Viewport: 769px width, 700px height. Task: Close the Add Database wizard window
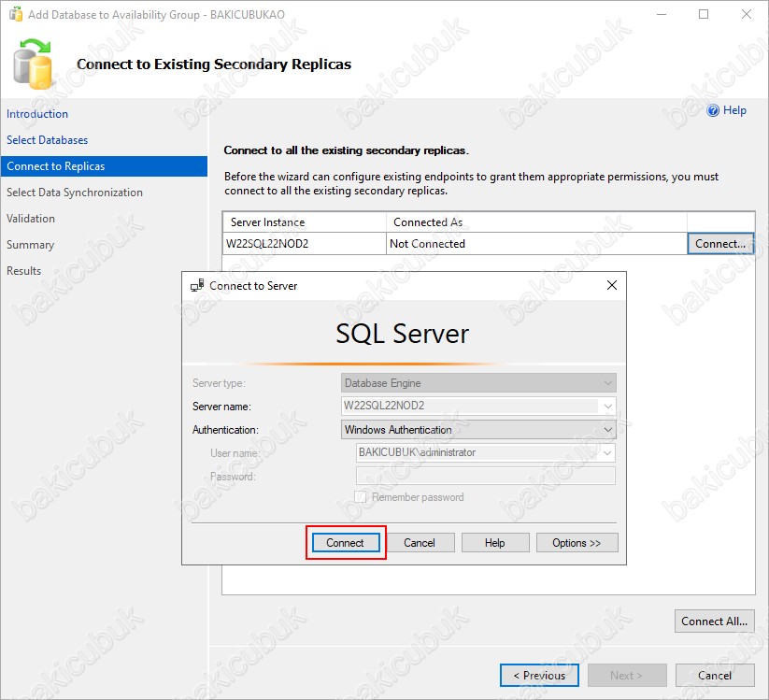(x=746, y=14)
